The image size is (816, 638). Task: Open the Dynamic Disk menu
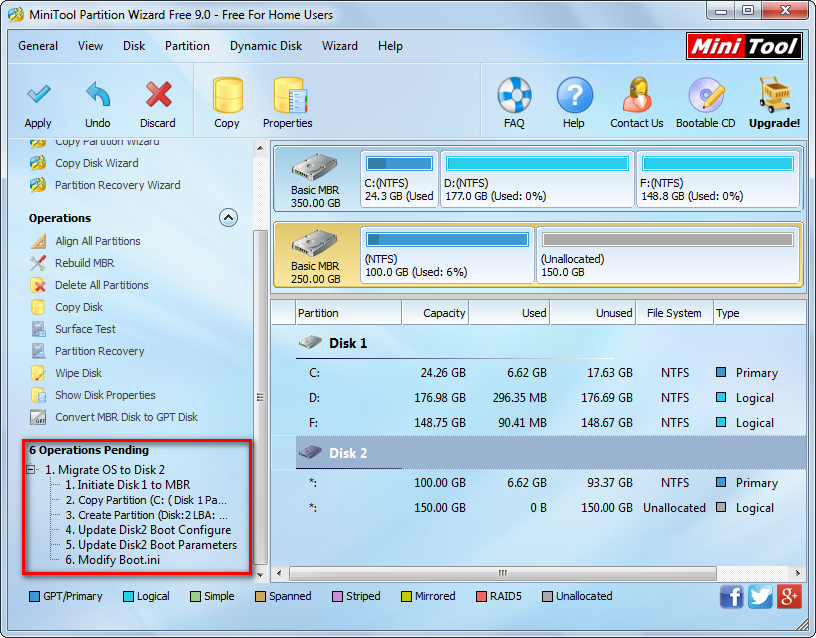pyautogui.click(x=266, y=46)
